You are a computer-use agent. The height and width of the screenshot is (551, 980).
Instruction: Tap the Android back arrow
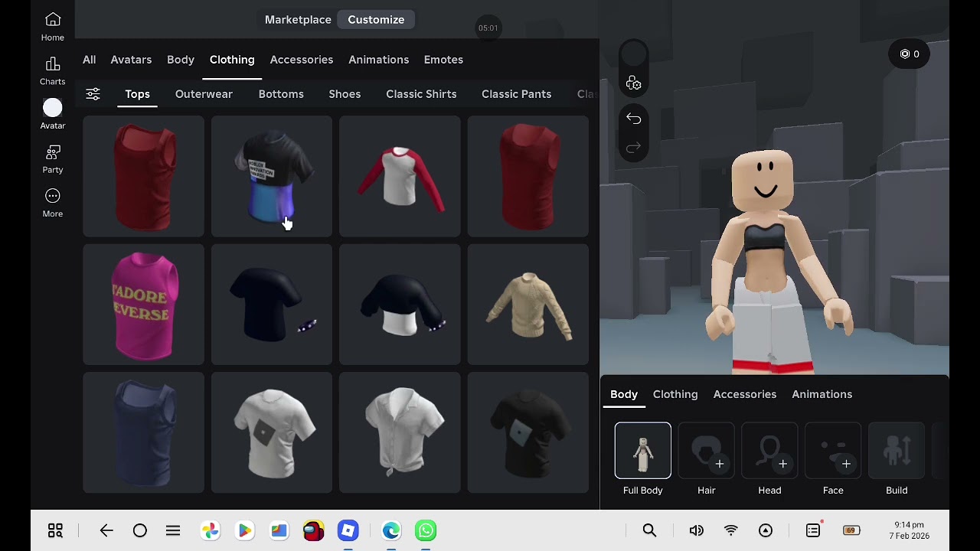click(106, 530)
